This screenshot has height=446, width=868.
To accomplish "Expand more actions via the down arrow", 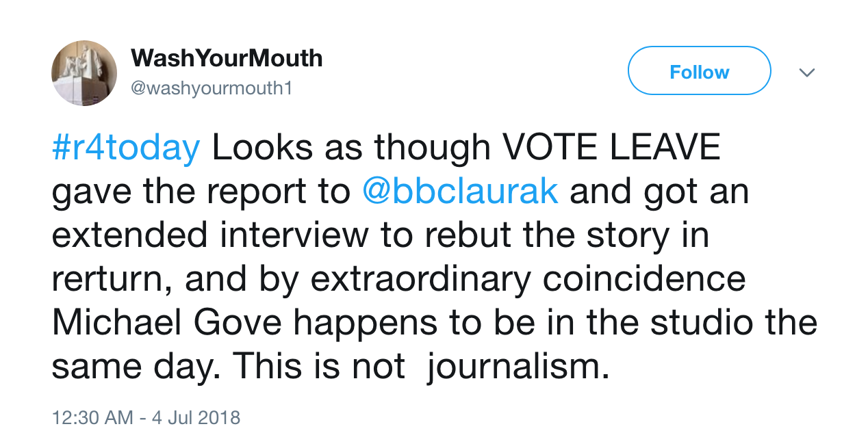I will coord(808,72).
